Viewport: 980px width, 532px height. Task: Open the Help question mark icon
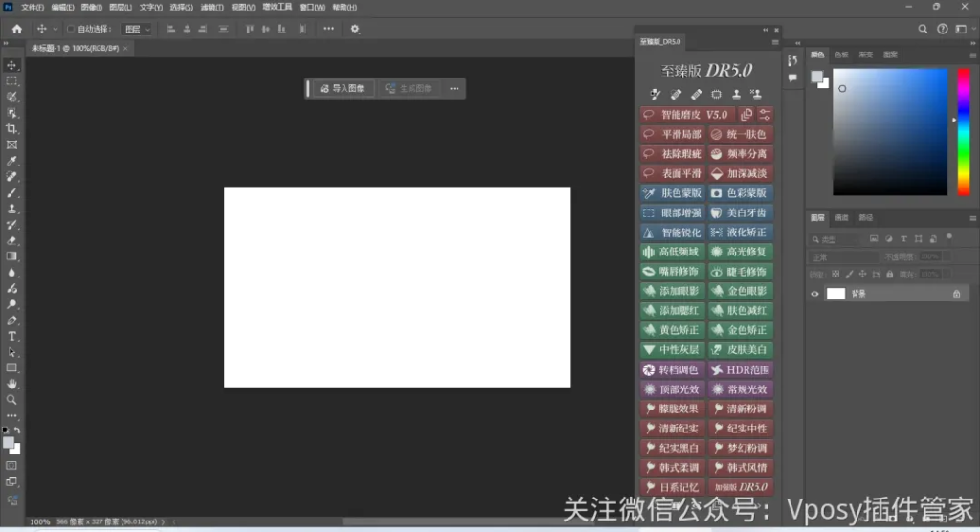click(x=942, y=29)
